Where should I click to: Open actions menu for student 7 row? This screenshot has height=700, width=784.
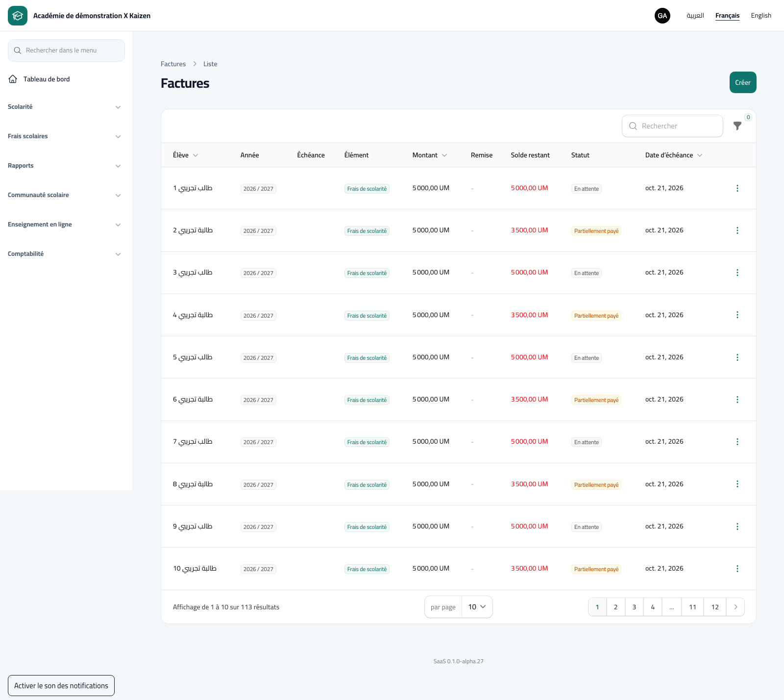click(x=737, y=442)
